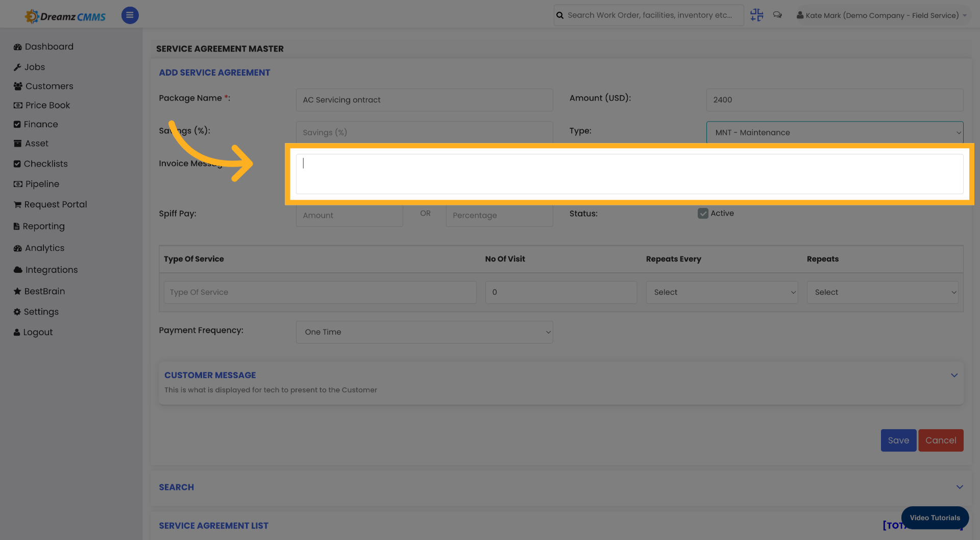Open Price Book from the sidebar icon
Screen dimensions: 980x540
pyautogui.click(x=17, y=105)
